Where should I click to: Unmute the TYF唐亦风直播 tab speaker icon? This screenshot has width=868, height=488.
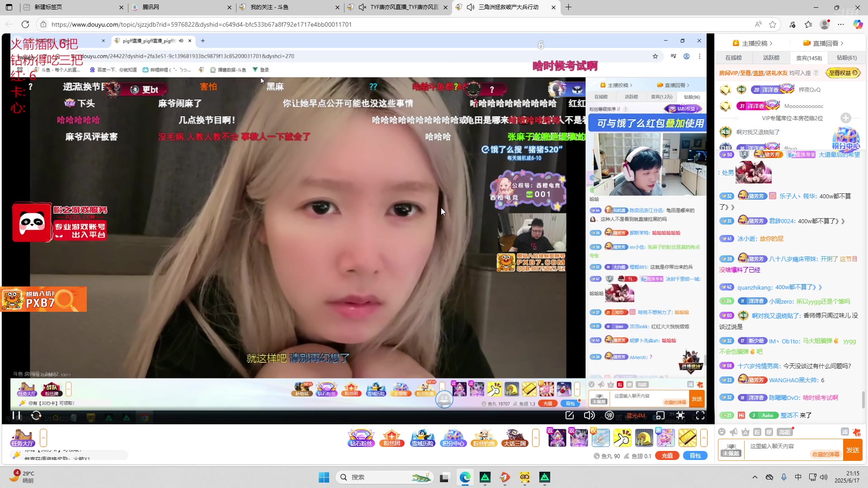point(363,7)
